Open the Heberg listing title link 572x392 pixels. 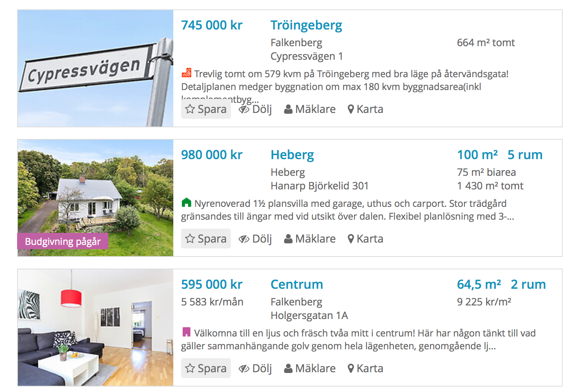point(292,155)
